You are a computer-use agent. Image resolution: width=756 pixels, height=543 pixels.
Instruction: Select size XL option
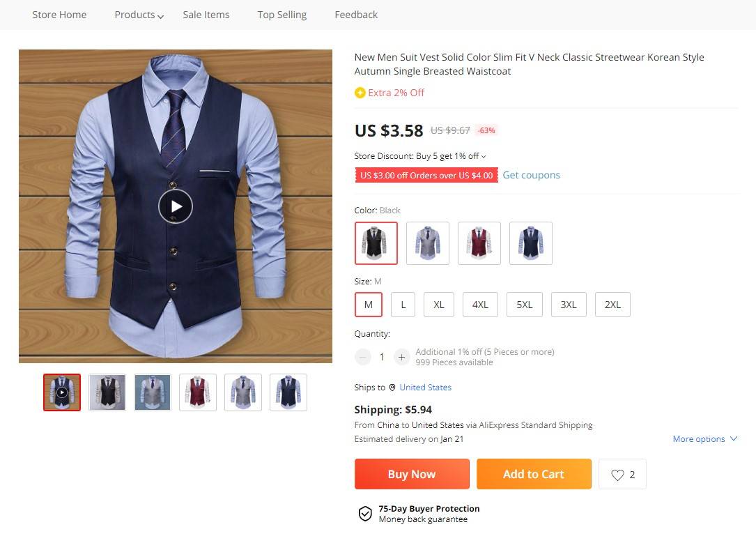(x=438, y=305)
